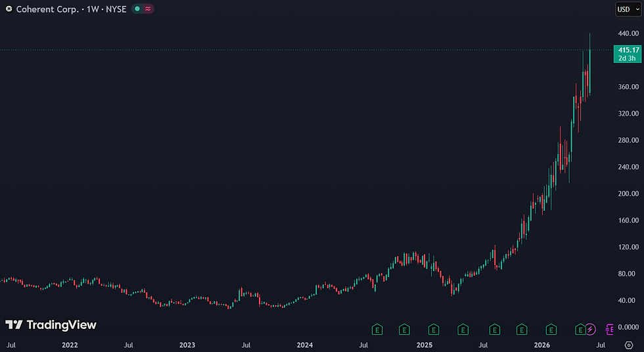
Task: Click the 40.00 price axis label
Action: (627, 300)
